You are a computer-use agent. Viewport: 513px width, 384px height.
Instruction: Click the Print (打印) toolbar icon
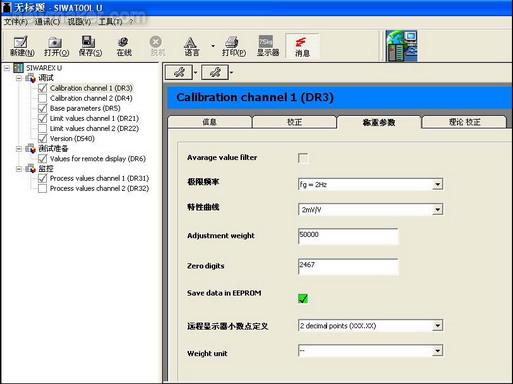232,42
